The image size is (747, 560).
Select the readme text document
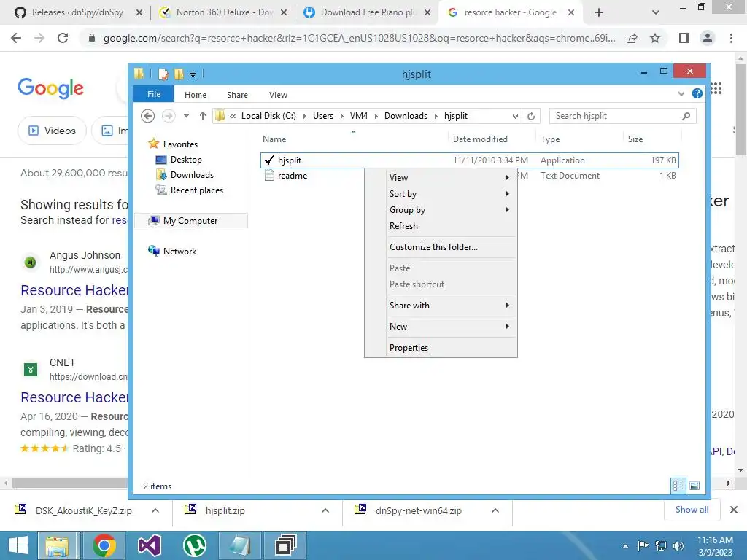coord(293,176)
